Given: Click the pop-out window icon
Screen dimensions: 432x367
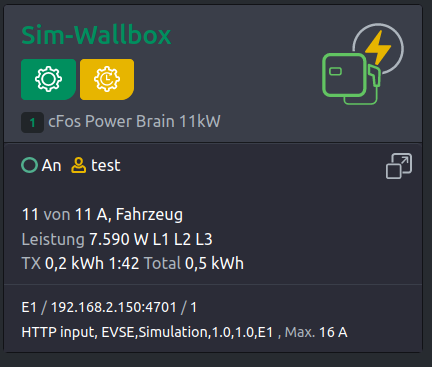Looking at the screenshot, I should 399,166.
